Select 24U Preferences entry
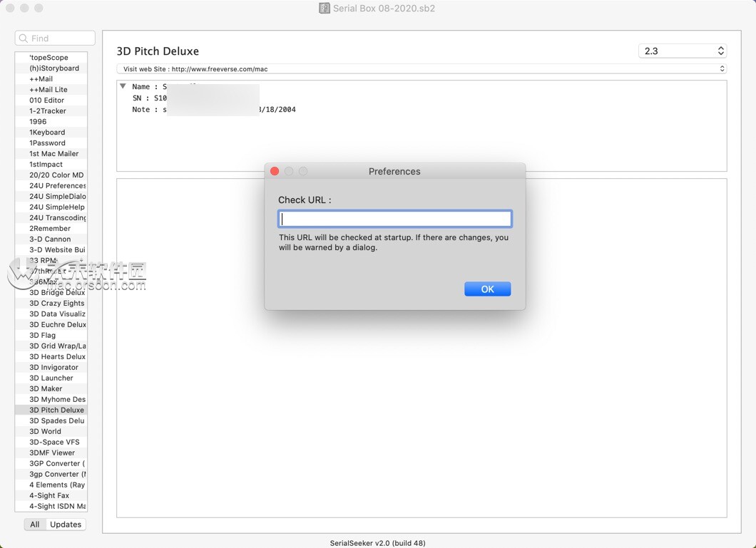 51,185
